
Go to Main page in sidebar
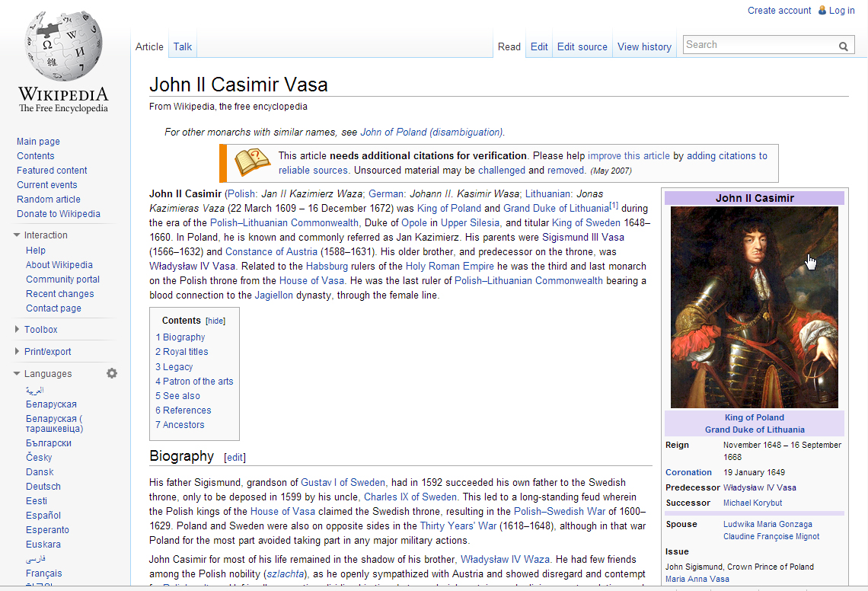38,142
